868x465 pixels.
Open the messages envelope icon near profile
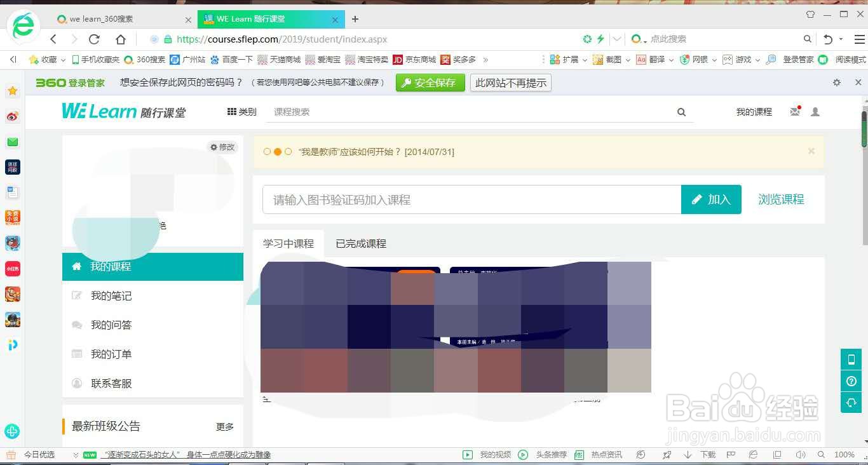pyautogui.click(x=794, y=112)
